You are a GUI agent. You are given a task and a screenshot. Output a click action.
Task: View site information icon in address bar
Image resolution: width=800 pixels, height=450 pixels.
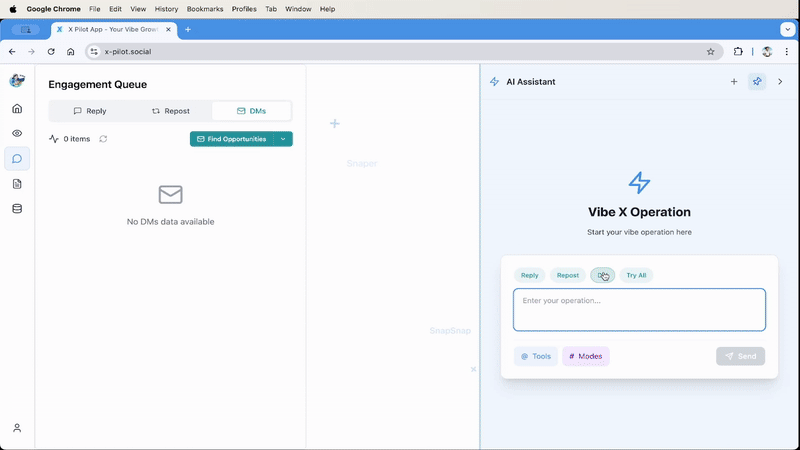click(x=94, y=52)
